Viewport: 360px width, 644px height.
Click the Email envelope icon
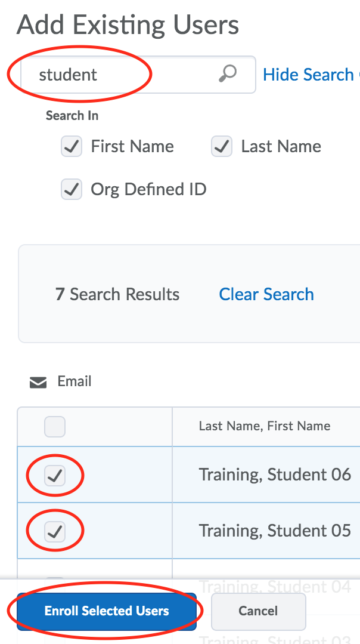pos(38,383)
